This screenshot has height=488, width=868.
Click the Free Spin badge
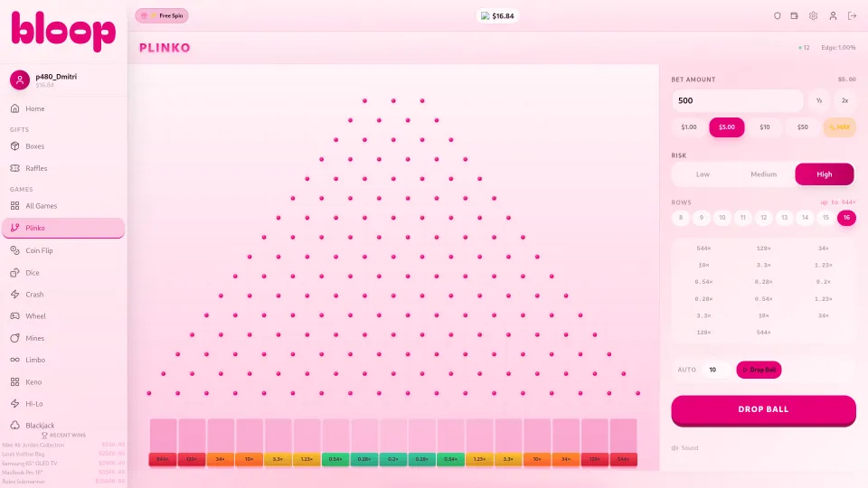tap(162, 15)
